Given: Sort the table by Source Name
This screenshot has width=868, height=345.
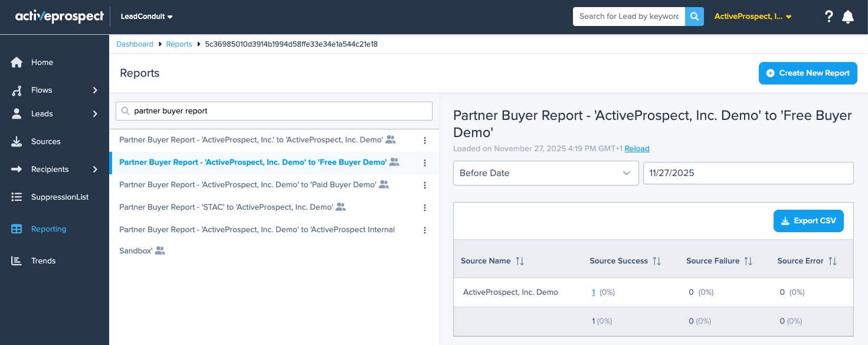Looking at the screenshot, I should click(x=520, y=261).
